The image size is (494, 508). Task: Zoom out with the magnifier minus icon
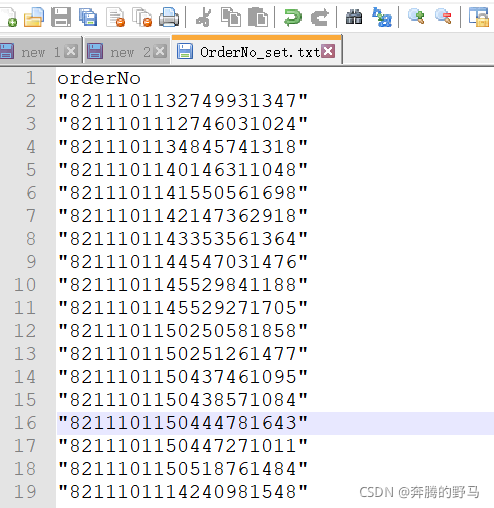[x=443, y=17]
